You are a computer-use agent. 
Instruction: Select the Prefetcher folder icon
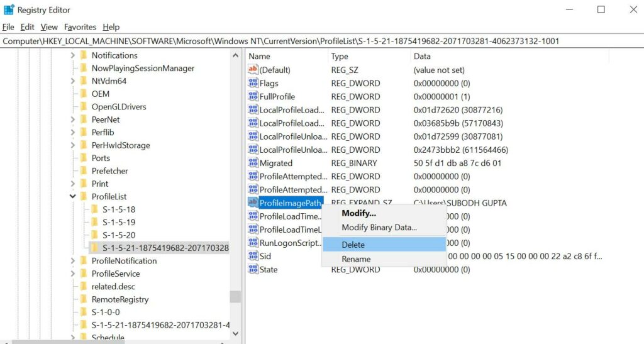coord(84,171)
